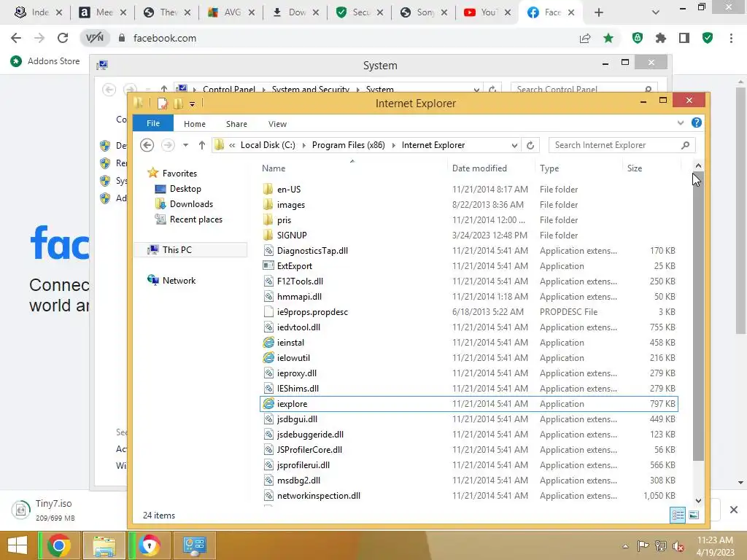Open the tab search dropdown chevron
Screen dimensions: 747x560
656,12
